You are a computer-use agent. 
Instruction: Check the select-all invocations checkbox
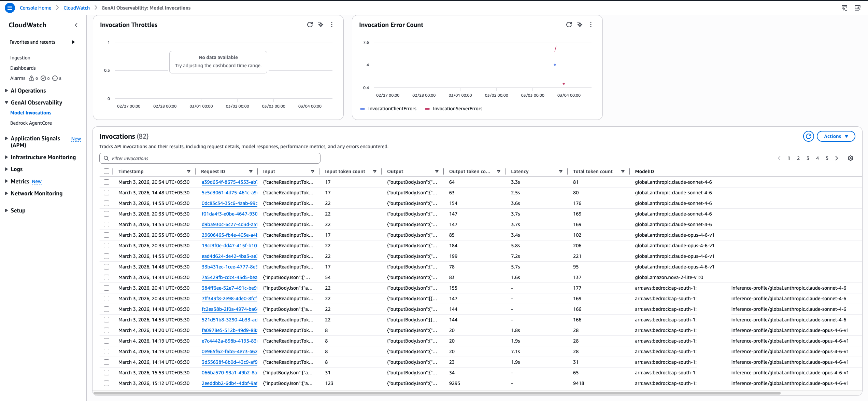[x=106, y=171]
